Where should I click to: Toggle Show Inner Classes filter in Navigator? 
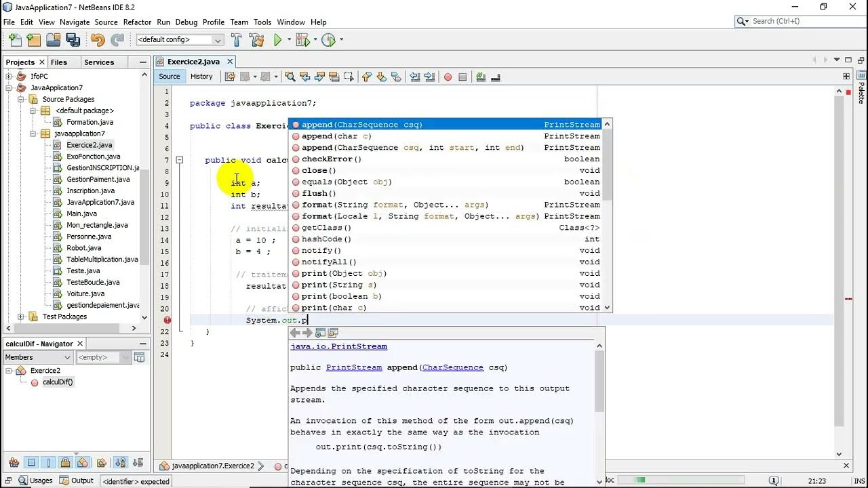pyautogui.click(x=82, y=463)
